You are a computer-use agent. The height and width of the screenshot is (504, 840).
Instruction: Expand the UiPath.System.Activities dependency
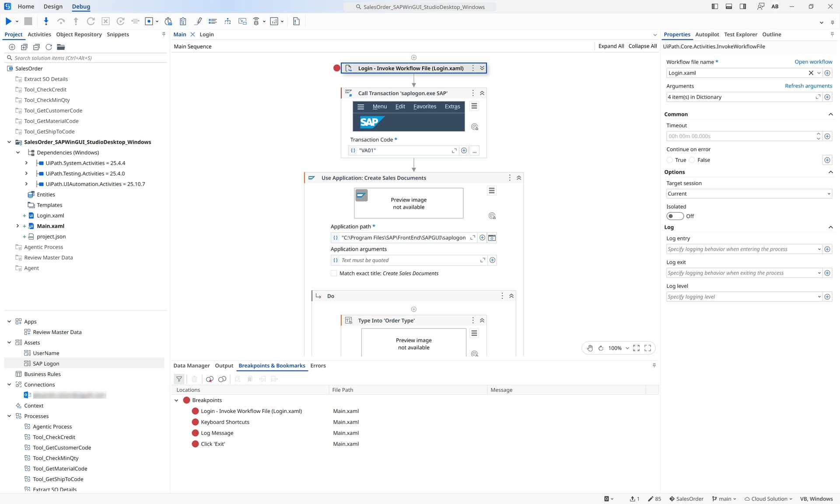(x=26, y=163)
